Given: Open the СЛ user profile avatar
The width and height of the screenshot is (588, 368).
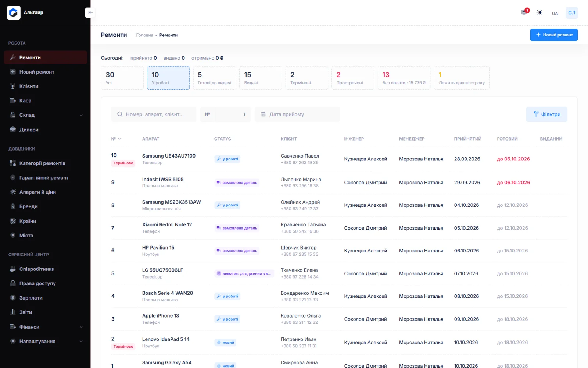Looking at the screenshot, I should pyautogui.click(x=572, y=13).
